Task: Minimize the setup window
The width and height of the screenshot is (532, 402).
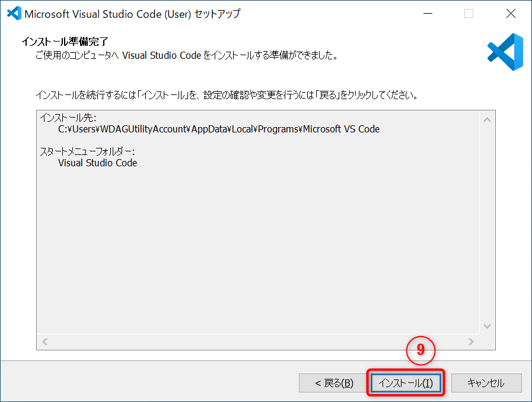Action: click(428, 14)
